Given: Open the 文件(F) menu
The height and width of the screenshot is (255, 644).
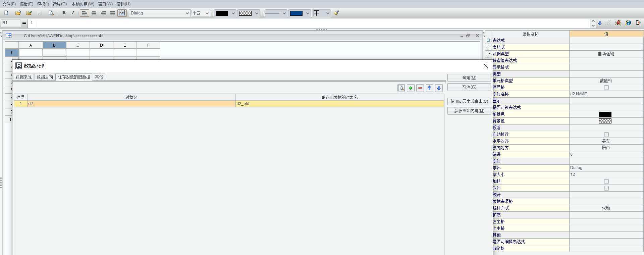Looking at the screenshot, I should (x=9, y=4).
